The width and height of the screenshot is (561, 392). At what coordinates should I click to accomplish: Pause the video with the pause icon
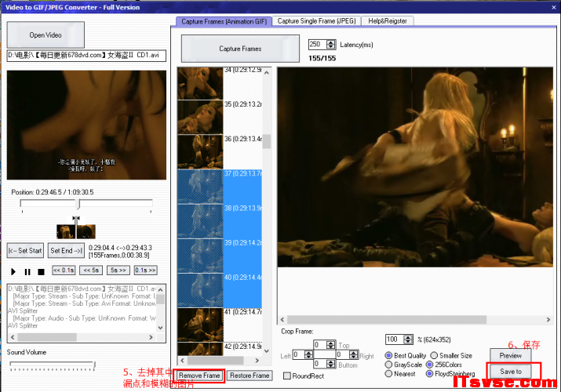[27, 272]
